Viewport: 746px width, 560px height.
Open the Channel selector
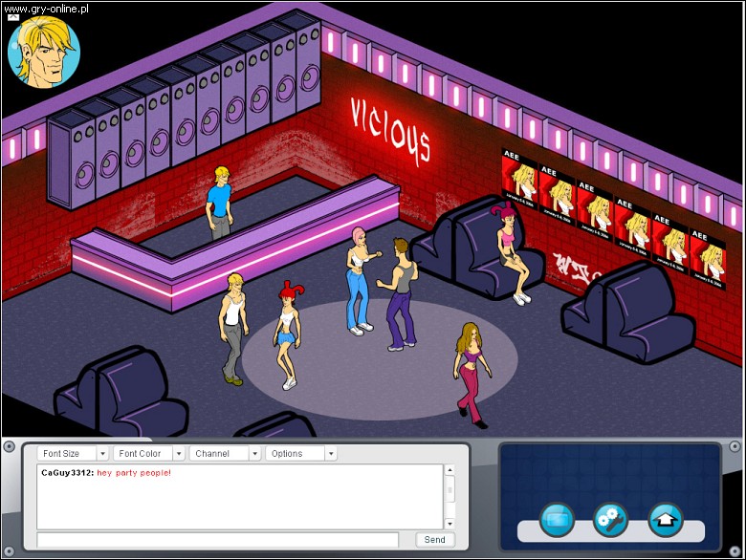225,454
